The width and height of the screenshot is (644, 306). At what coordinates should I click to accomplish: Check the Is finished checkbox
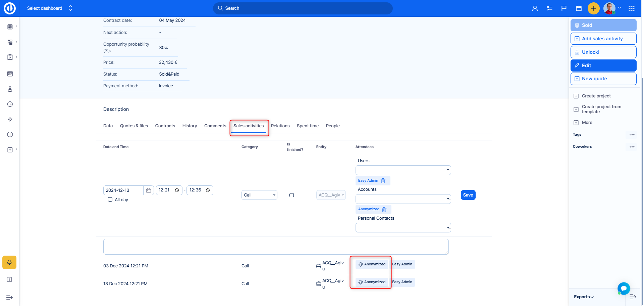click(x=291, y=195)
